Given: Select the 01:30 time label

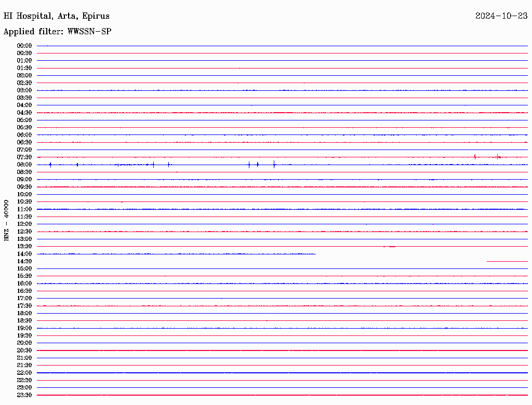Looking at the screenshot, I should coord(24,68).
